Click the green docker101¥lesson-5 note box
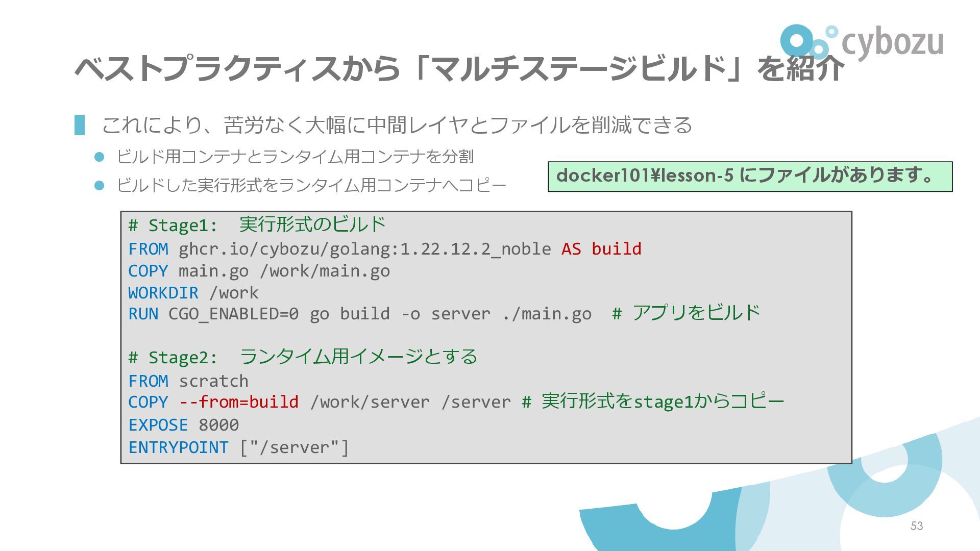The image size is (980, 551). point(750,177)
